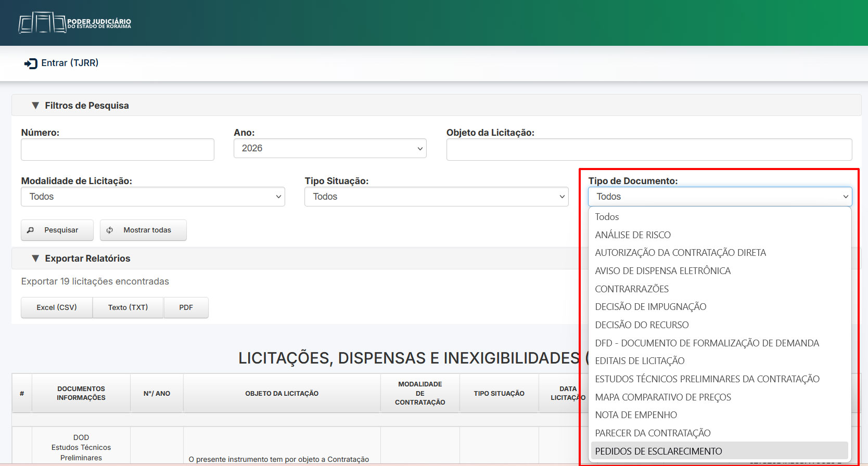The height and width of the screenshot is (466, 868).
Task: Collapse the Filtros de Pesquisa section
Action: pos(35,106)
